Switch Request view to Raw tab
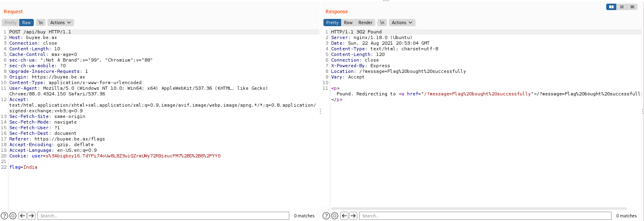Image resolution: width=644 pixels, height=221 pixels. [x=27, y=23]
